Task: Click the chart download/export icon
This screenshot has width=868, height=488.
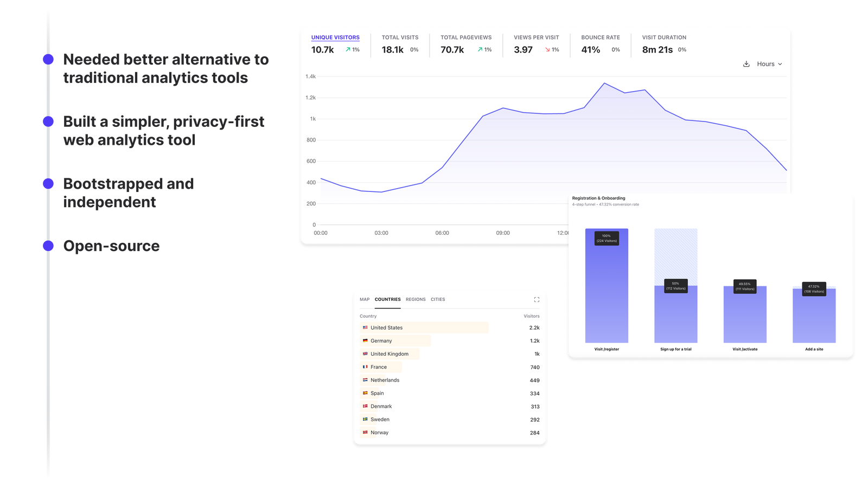Action: coord(746,63)
